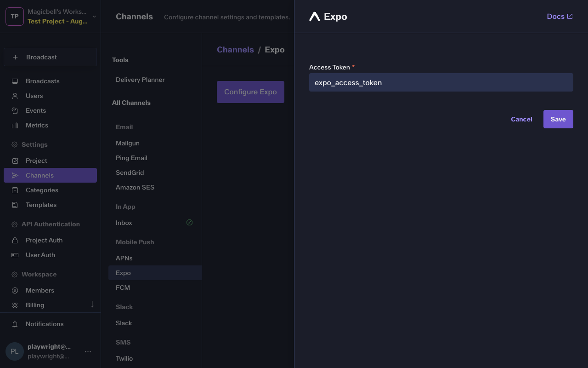Select the Inbox in-app channel

(155, 223)
